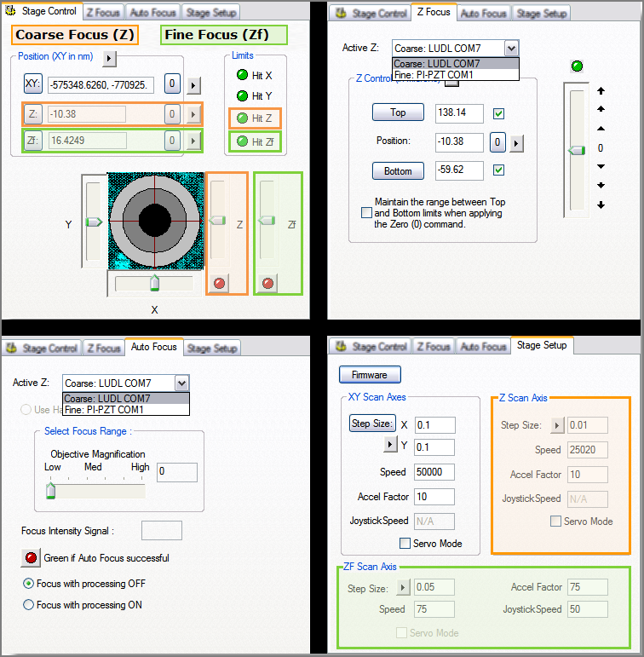644x657 pixels.
Task: Expand the Position (XY in nm) arrow button
Action: 109,58
